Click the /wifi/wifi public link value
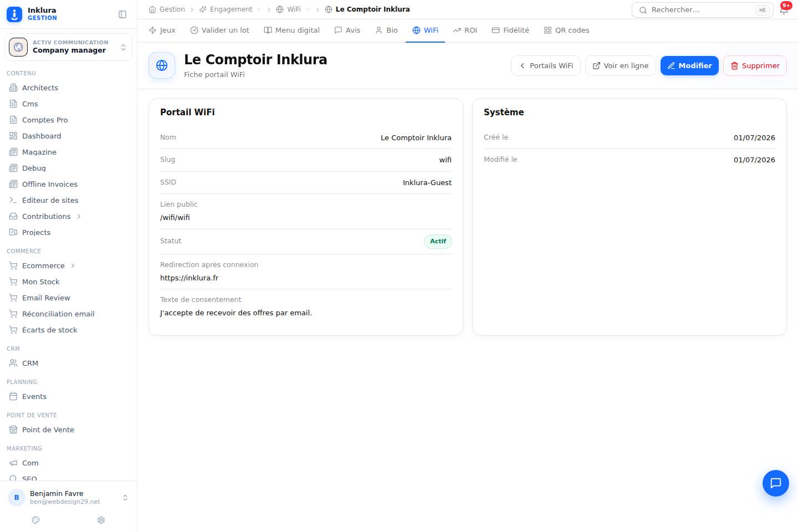Viewport: 798px width, 532px height. 175,218
